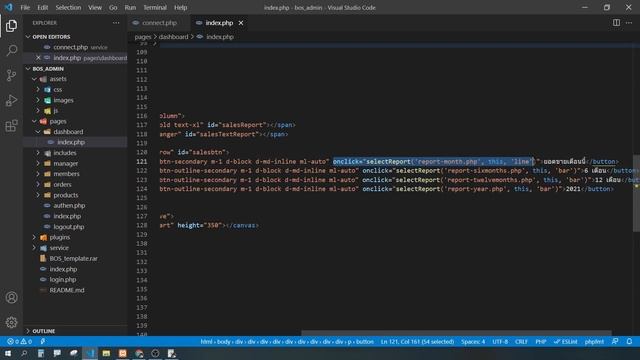640x360 pixels.
Task: Click the VS Code taskbar icon
Action: click(x=90, y=353)
